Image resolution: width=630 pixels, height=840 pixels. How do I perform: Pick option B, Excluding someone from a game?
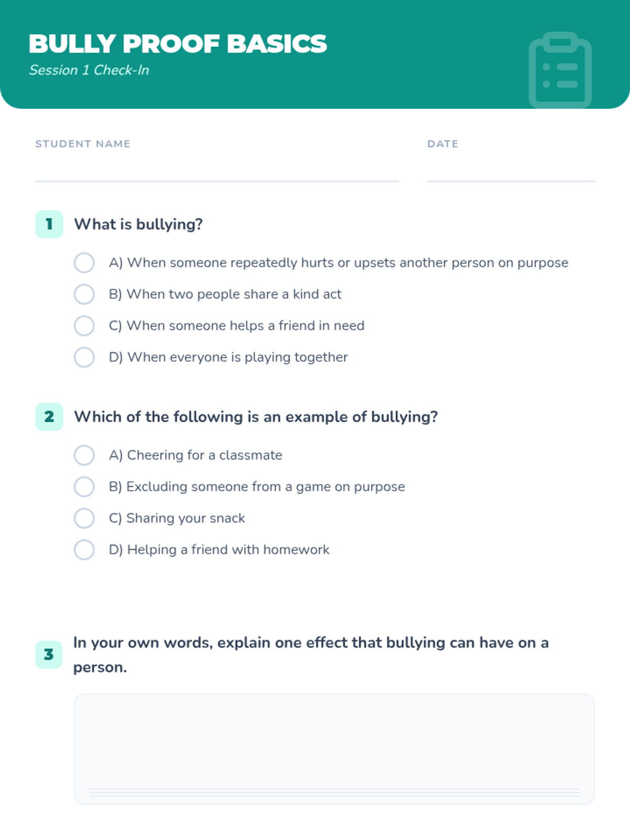(x=84, y=487)
